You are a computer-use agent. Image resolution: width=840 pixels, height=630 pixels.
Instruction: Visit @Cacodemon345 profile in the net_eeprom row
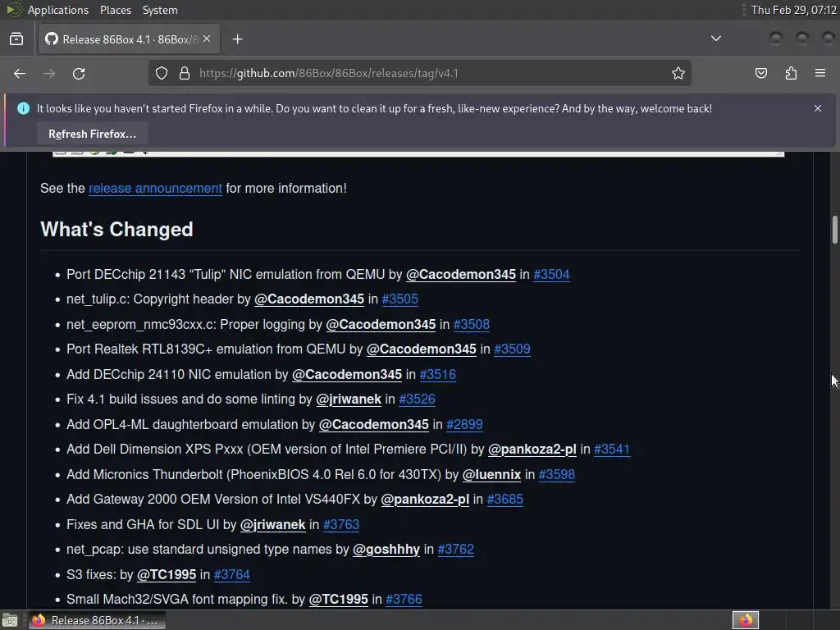pos(381,324)
